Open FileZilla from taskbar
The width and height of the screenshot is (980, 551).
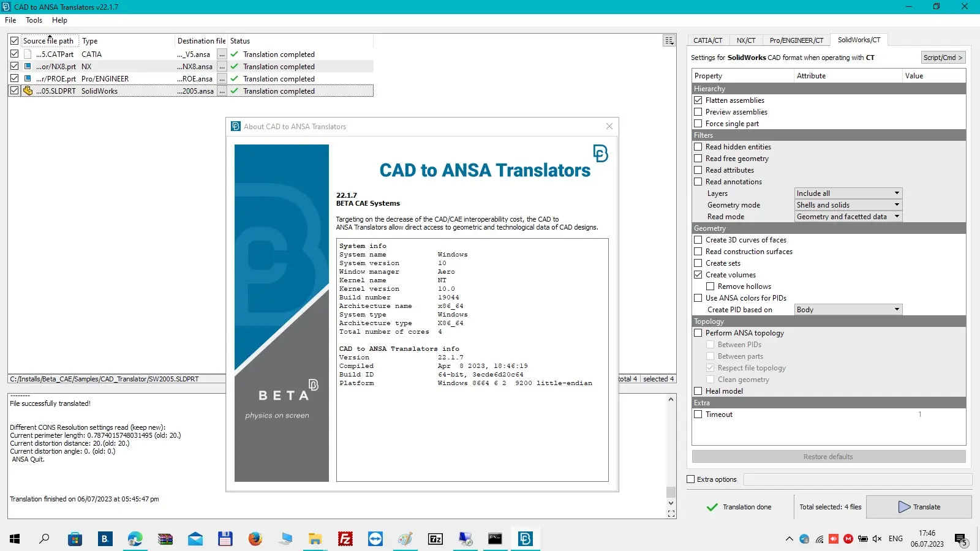(x=345, y=539)
